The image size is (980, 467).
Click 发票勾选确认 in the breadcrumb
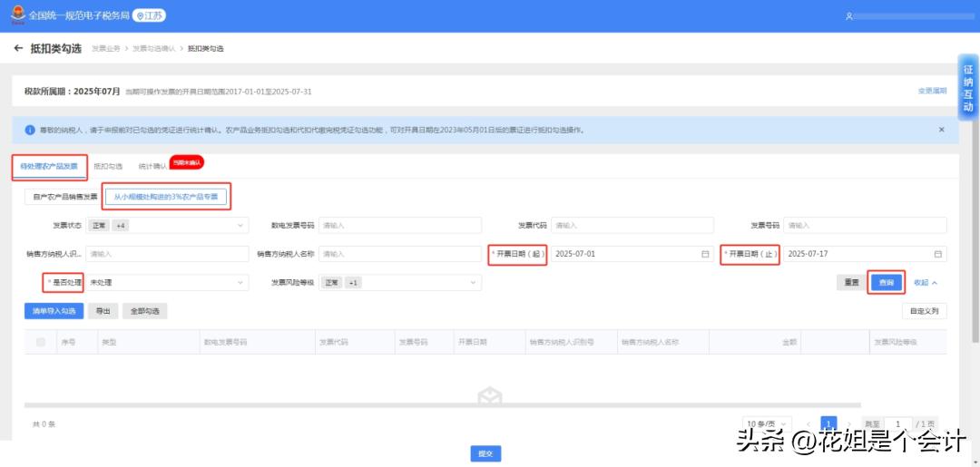(x=153, y=49)
